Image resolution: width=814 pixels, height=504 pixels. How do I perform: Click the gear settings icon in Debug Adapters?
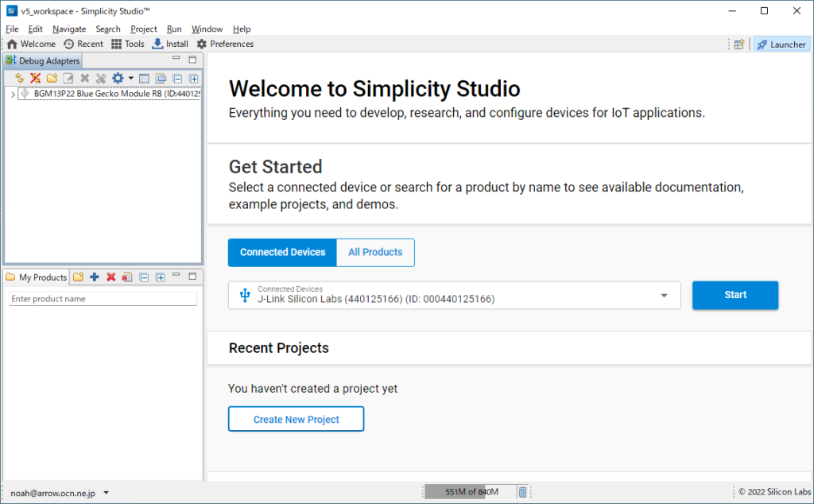click(x=118, y=78)
